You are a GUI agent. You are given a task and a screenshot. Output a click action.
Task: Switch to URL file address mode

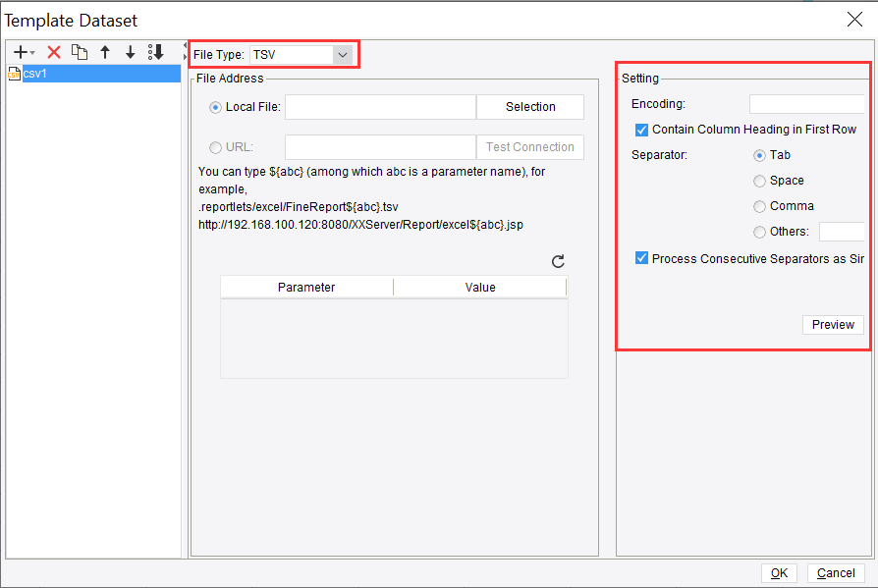coord(215,146)
